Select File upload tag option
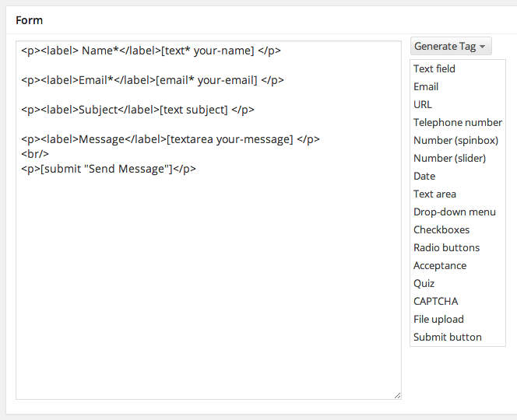This screenshot has height=420, width=517. tap(438, 319)
